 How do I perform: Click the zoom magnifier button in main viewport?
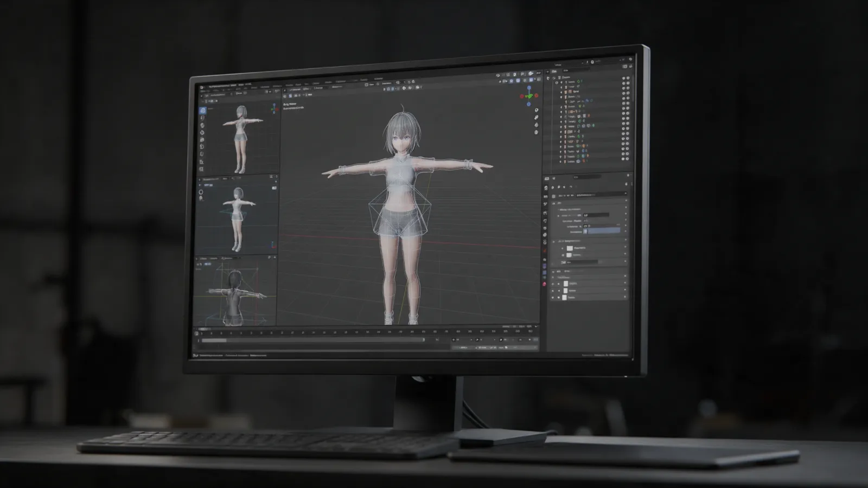click(x=536, y=110)
